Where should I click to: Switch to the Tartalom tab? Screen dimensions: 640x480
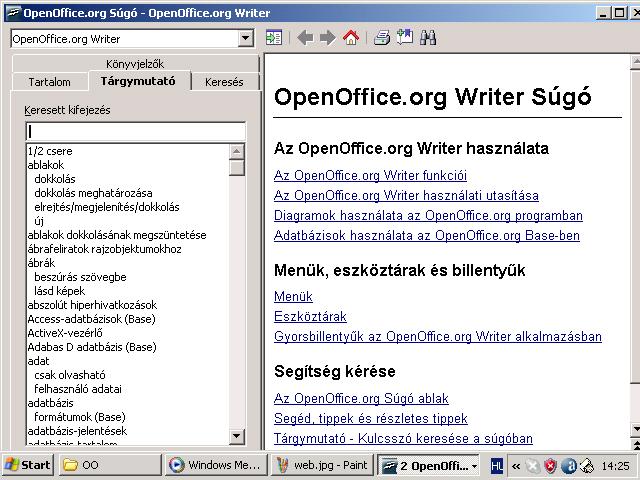(x=49, y=82)
